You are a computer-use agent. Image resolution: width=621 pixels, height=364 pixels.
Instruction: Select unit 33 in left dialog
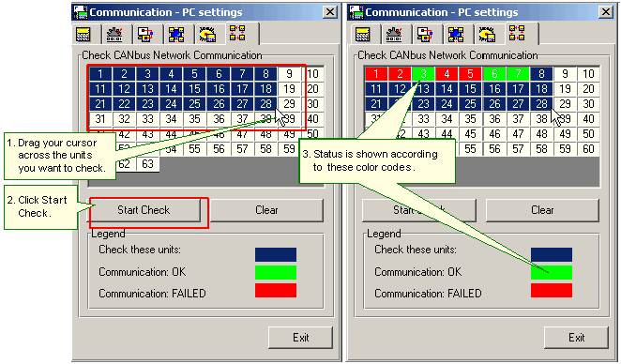point(147,119)
